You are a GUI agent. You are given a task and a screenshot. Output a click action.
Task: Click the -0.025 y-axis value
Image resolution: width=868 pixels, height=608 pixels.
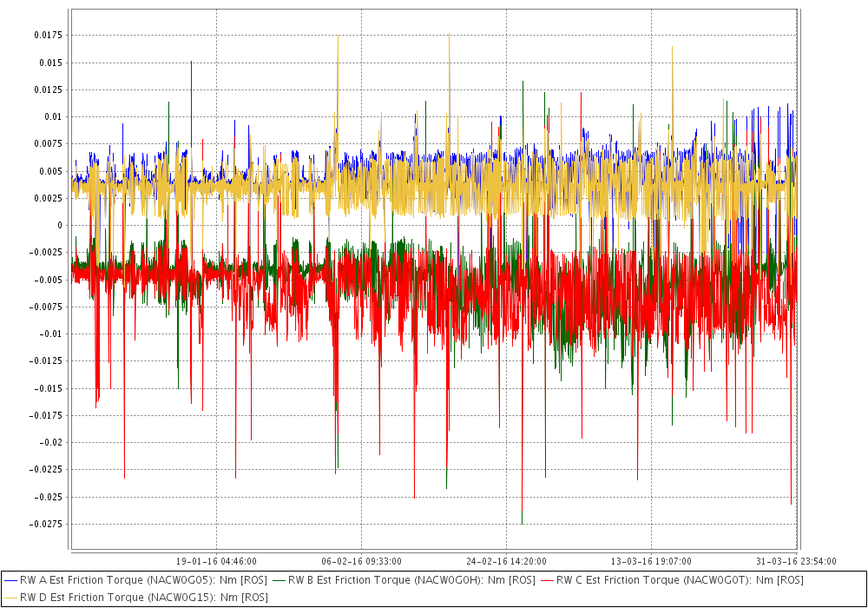click(x=49, y=497)
